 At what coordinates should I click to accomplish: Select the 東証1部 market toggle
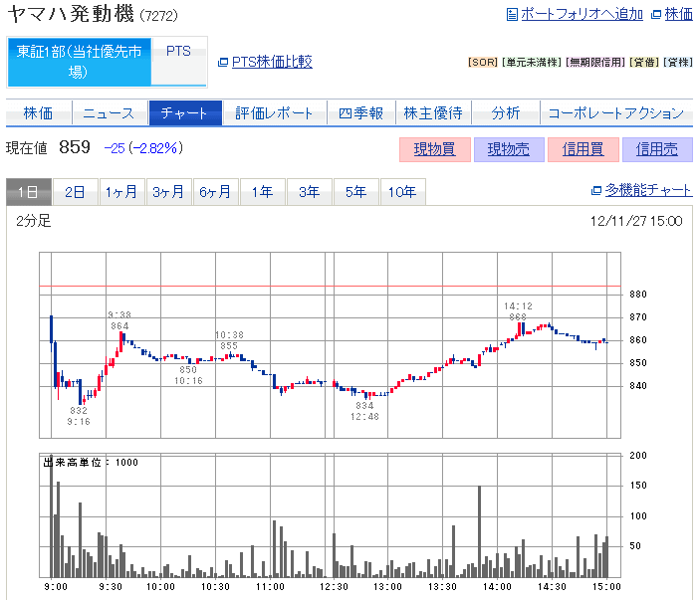79,62
